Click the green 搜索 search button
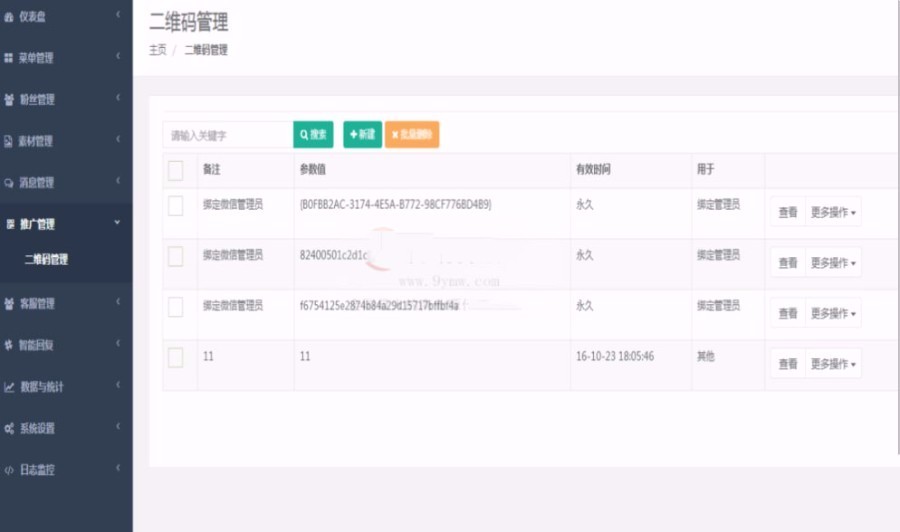Viewport: 900px width, 532px height. tap(313, 135)
